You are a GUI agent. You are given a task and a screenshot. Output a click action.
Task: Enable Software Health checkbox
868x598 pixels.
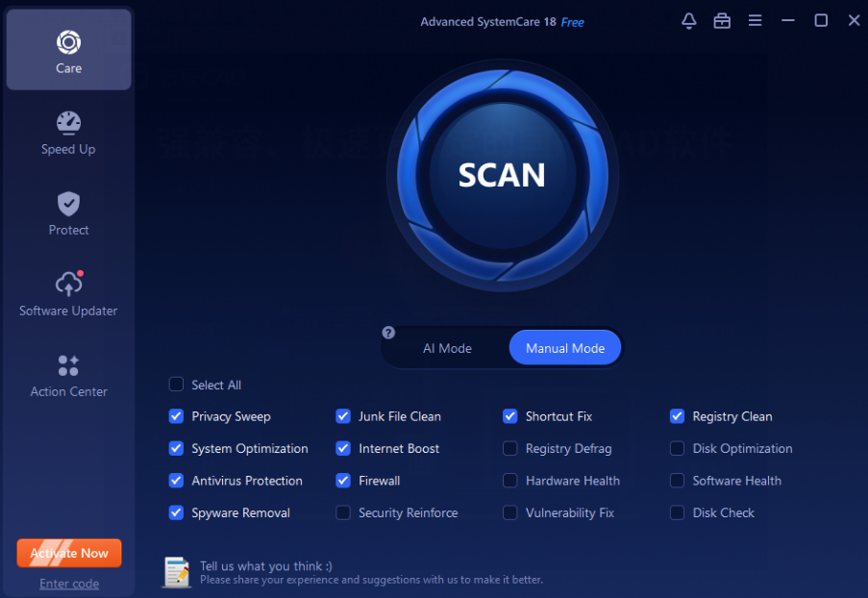coord(677,480)
